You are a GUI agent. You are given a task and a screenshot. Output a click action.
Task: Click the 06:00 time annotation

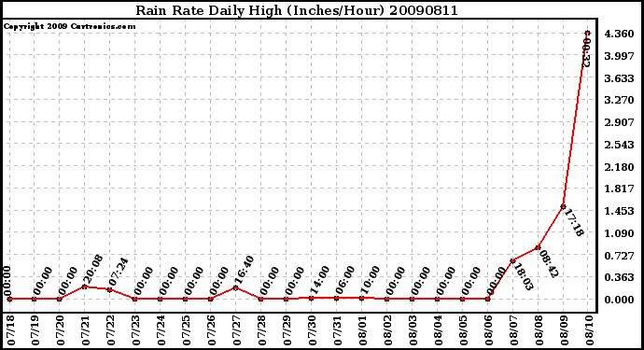pyautogui.click(x=344, y=280)
